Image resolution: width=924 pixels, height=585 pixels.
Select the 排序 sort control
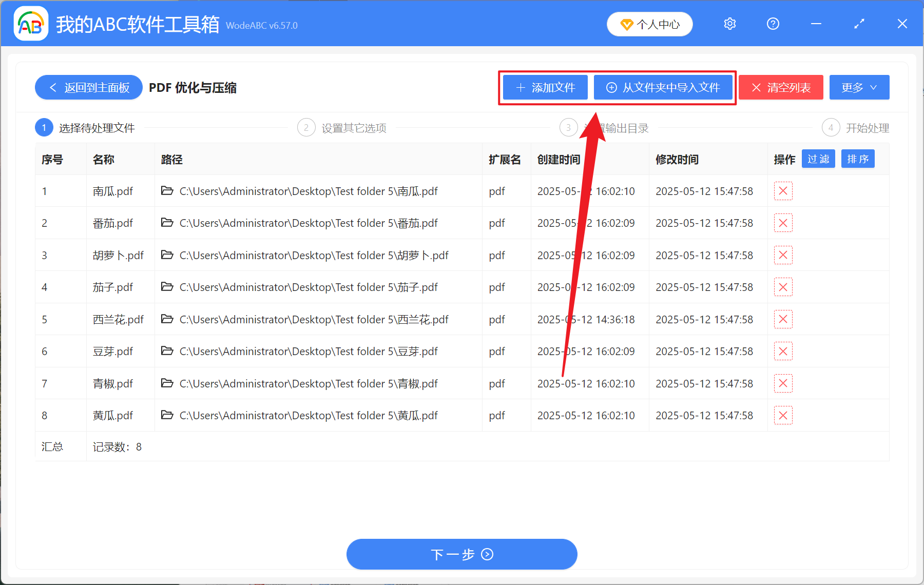pyautogui.click(x=857, y=159)
